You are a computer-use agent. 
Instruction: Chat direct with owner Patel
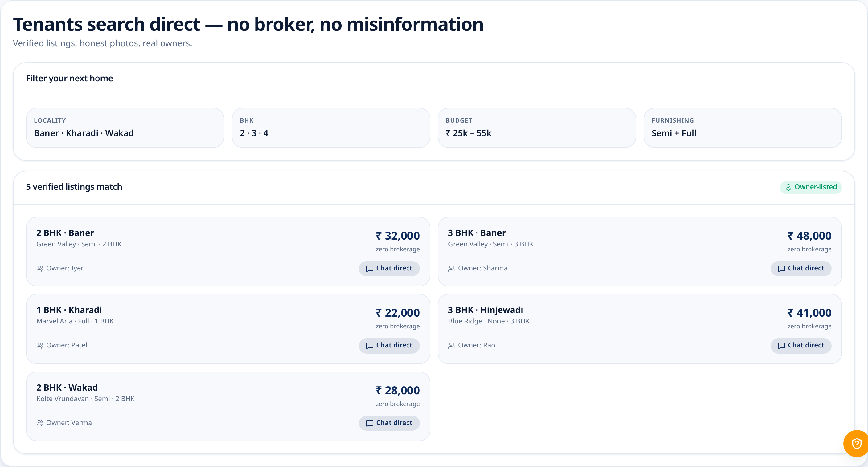[389, 345]
